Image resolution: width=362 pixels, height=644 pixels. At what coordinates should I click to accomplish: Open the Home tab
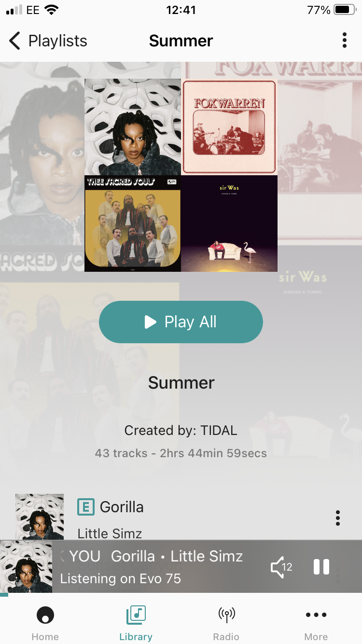coord(45,624)
